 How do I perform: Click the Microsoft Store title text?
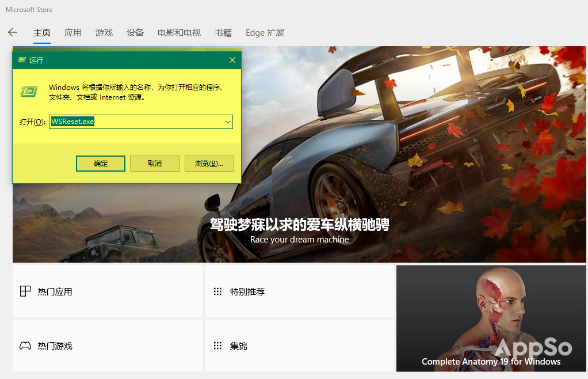(29, 9)
